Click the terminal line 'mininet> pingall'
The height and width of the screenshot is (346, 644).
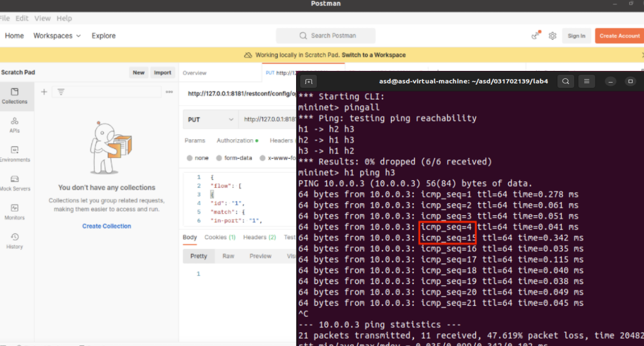click(339, 107)
